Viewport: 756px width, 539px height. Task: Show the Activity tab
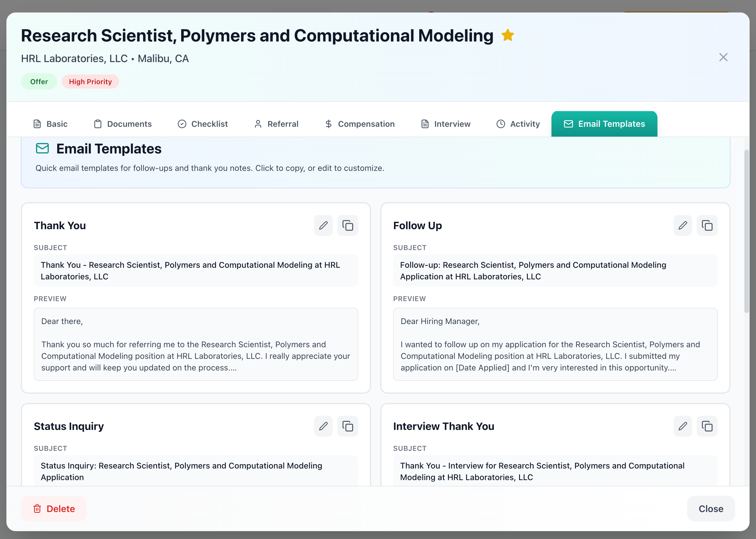coord(518,124)
